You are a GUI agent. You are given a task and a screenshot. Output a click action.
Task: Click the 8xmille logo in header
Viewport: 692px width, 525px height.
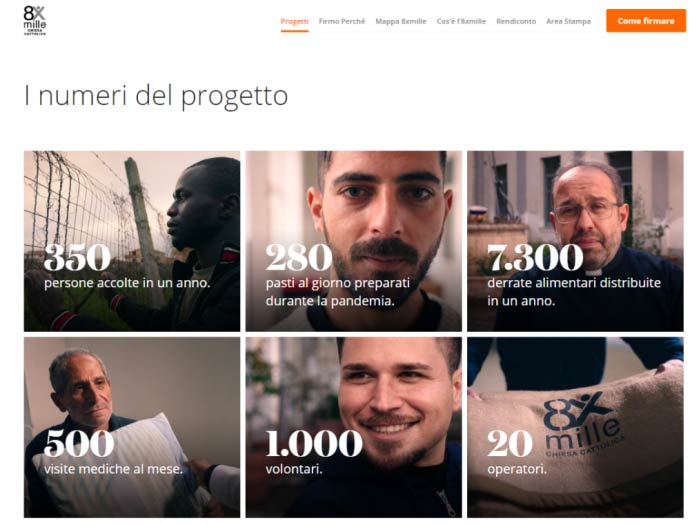coord(34,20)
